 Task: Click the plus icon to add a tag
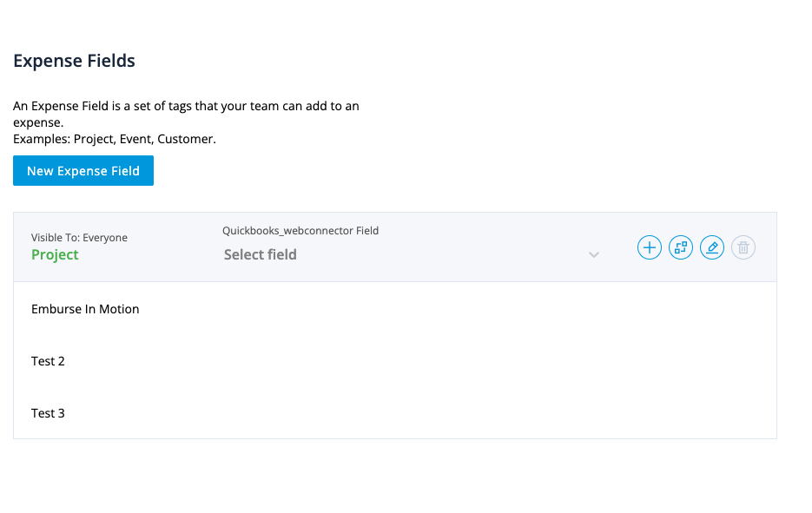(x=650, y=248)
